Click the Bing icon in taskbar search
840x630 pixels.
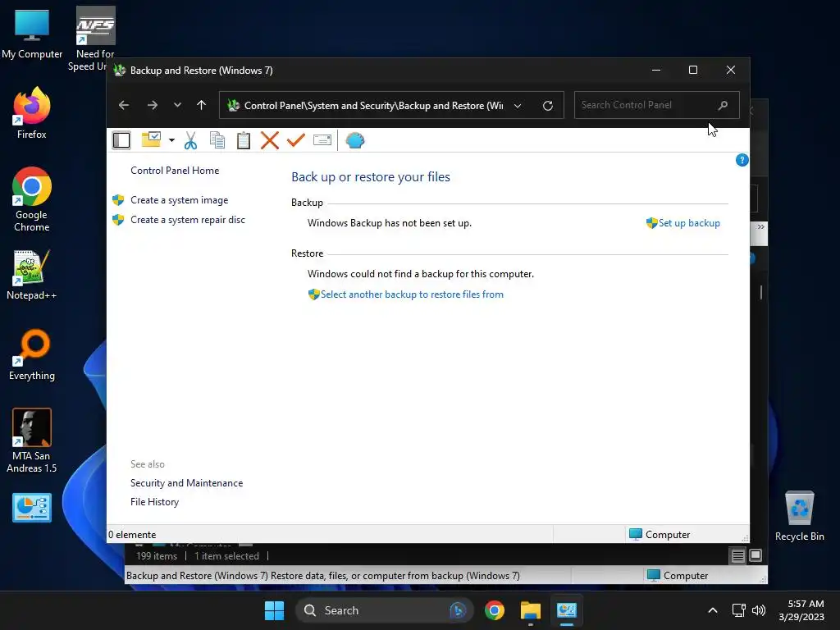458,610
